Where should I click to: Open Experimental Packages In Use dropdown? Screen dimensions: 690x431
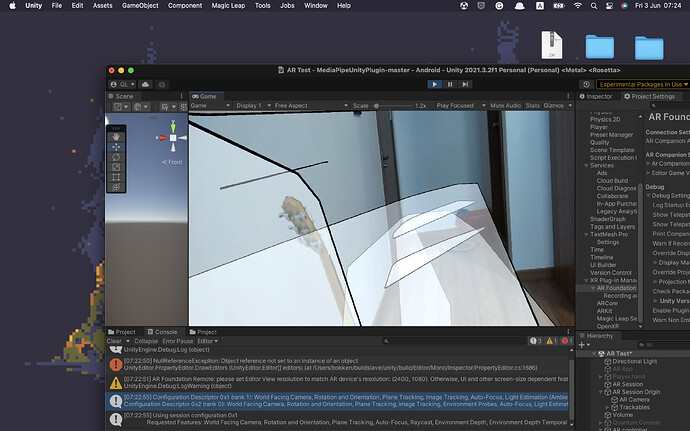[x=643, y=85]
